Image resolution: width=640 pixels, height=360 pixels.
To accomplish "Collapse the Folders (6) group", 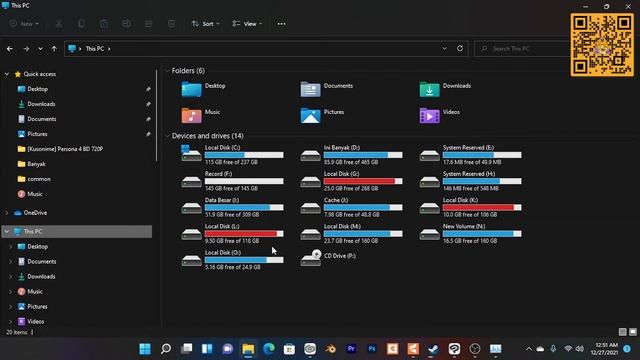I will click(167, 71).
